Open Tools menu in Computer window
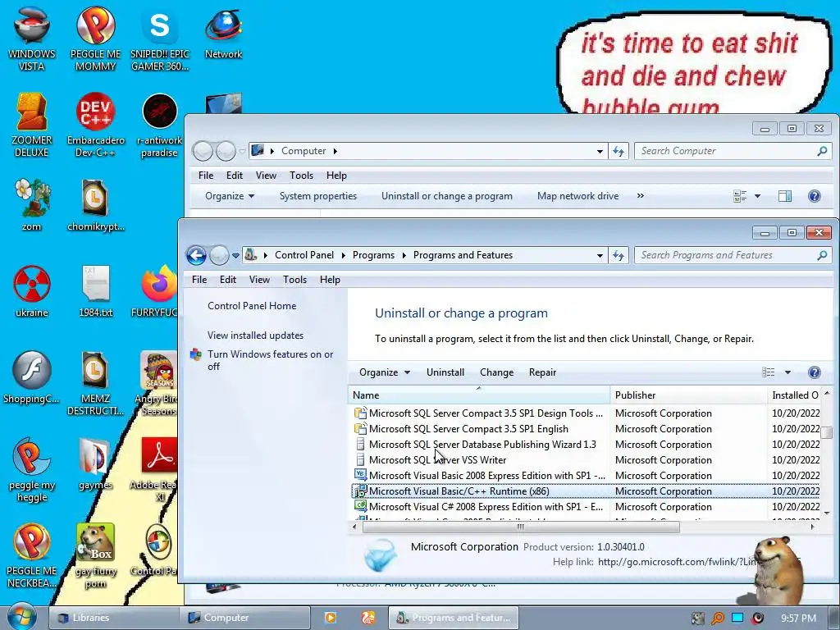840x630 pixels. point(301,176)
